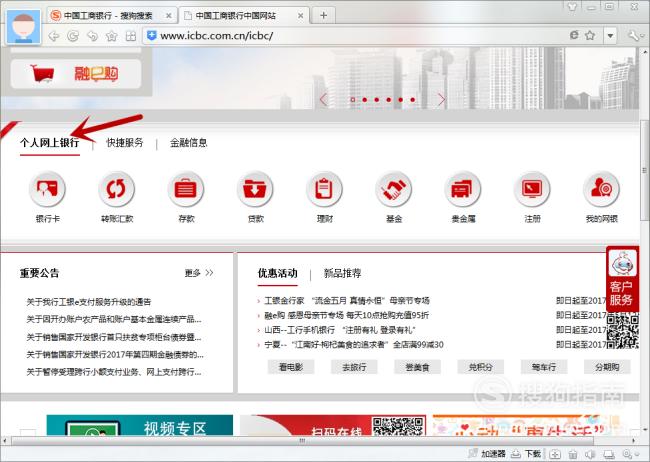Select the first banner carousel dot

tap(352, 100)
